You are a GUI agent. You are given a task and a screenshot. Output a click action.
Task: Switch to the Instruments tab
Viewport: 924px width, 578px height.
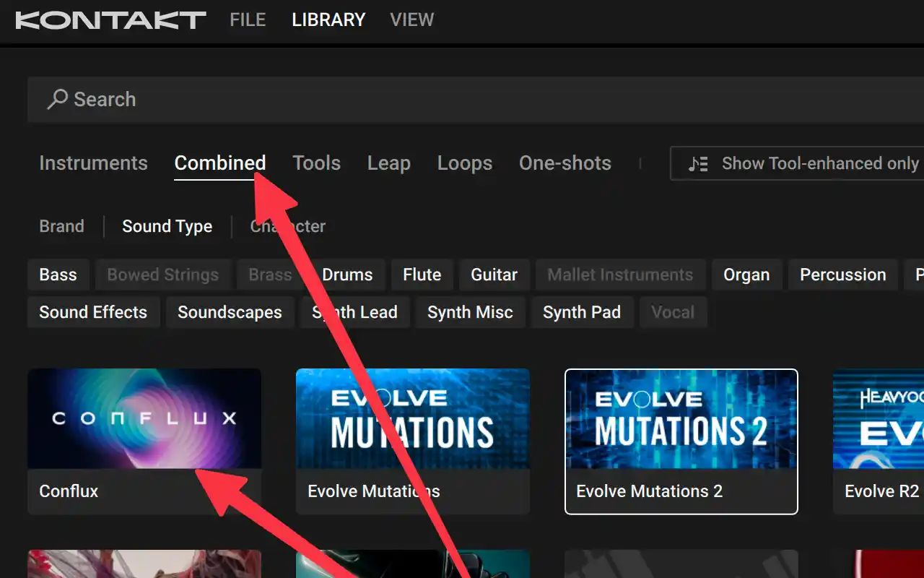[x=93, y=163]
